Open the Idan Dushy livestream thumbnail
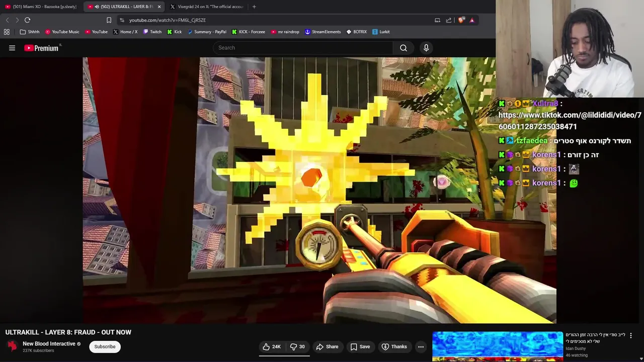644x362 pixels. (x=497, y=346)
